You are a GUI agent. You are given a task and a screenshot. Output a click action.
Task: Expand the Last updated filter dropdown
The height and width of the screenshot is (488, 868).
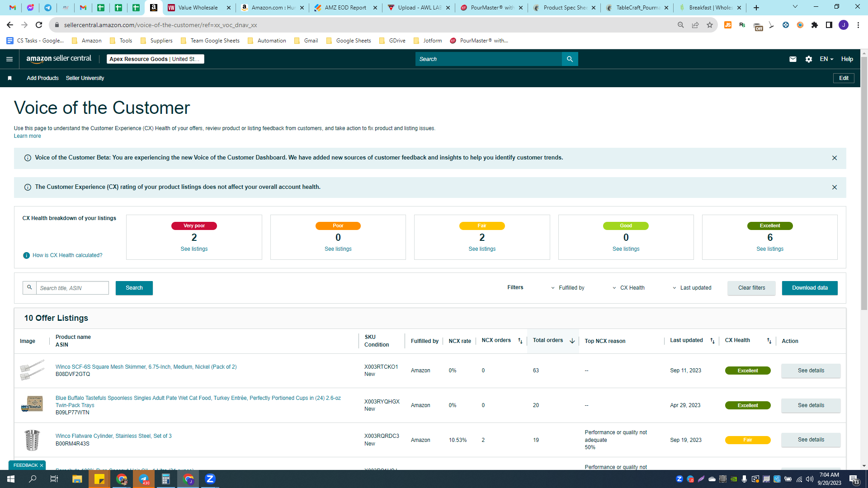coord(692,288)
